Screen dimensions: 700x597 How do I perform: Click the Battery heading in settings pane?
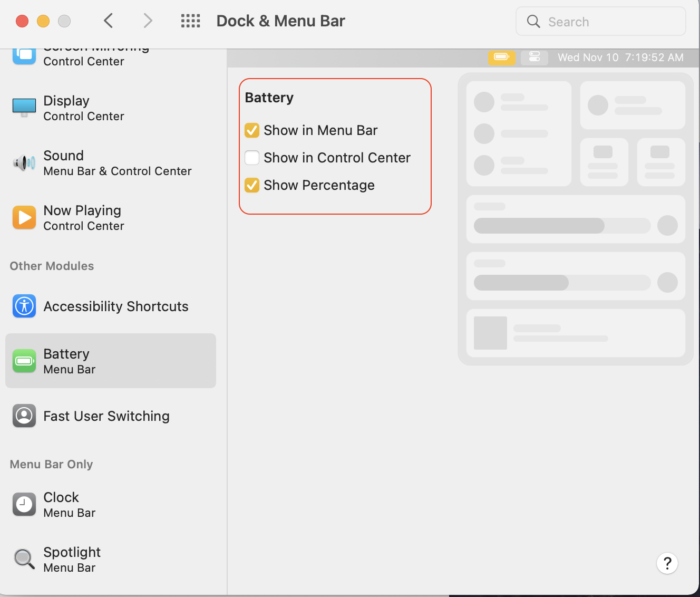[x=269, y=98]
